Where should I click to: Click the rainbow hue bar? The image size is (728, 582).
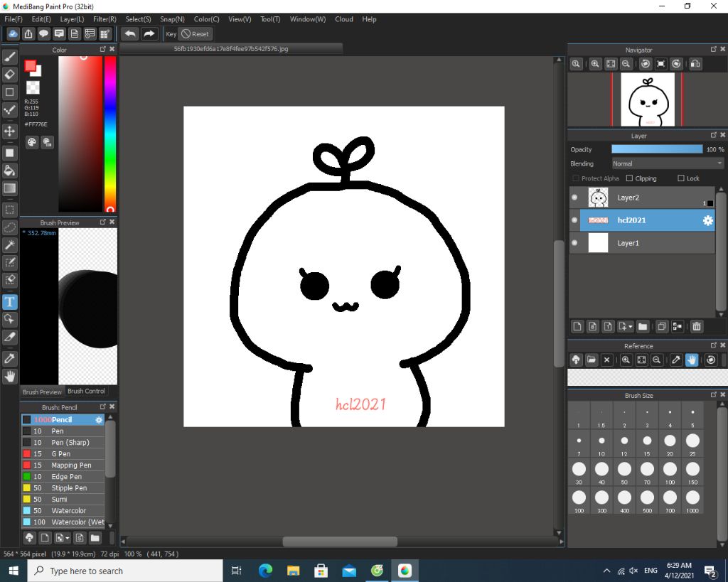(110, 134)
